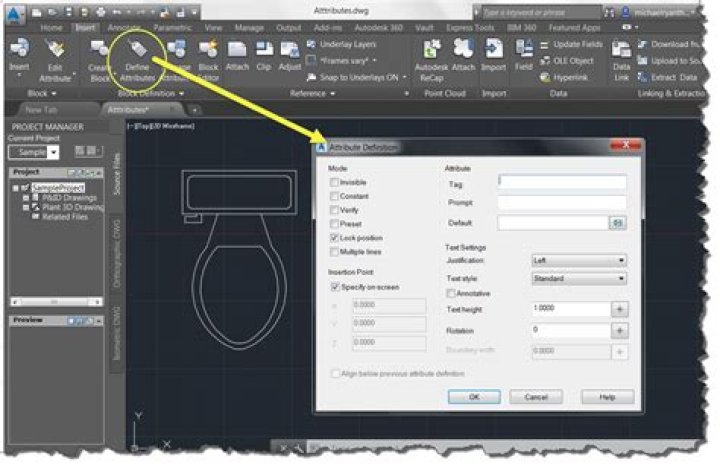Viewport: 720px width, 468px height.
Task: Click the Autodesk ReCap icon
Action: 431,49
